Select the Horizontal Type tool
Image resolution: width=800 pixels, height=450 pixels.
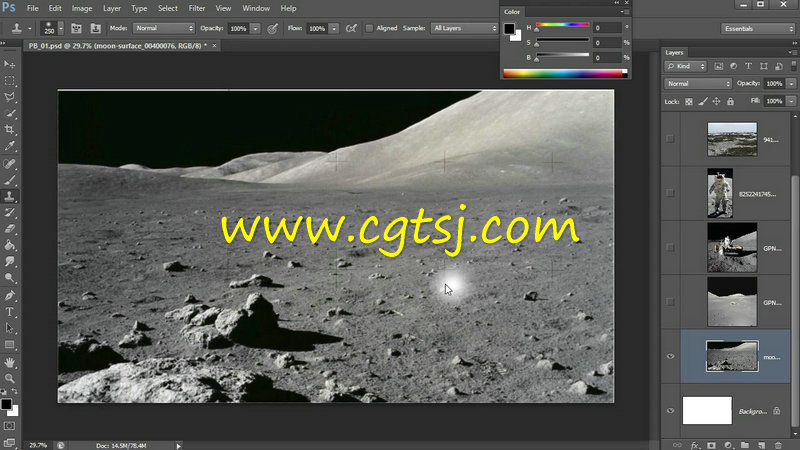coord(9,312)
